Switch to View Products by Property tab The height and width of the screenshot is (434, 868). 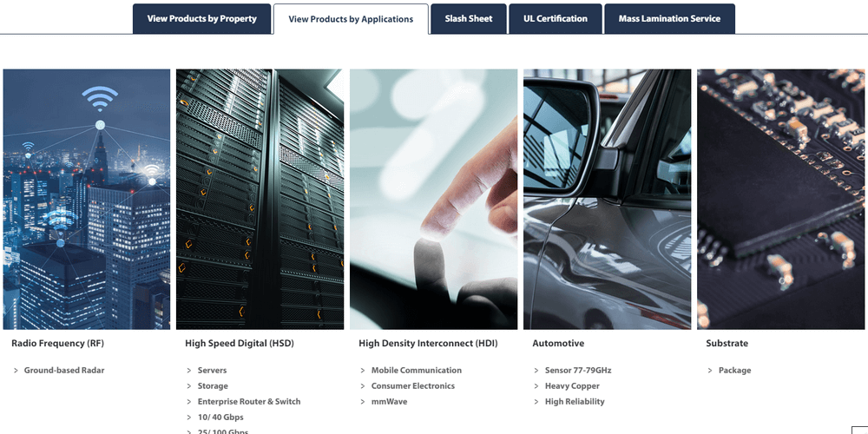point(202,19)
